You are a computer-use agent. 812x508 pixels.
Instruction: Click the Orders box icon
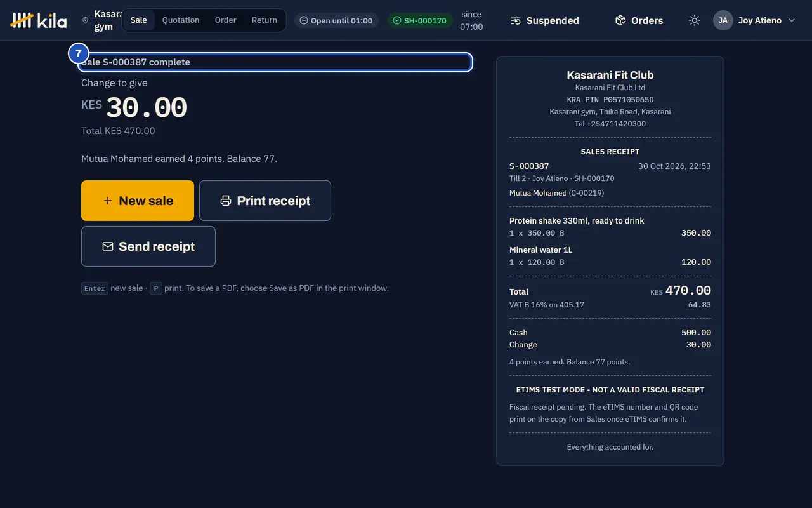click(x=620, y=20)
